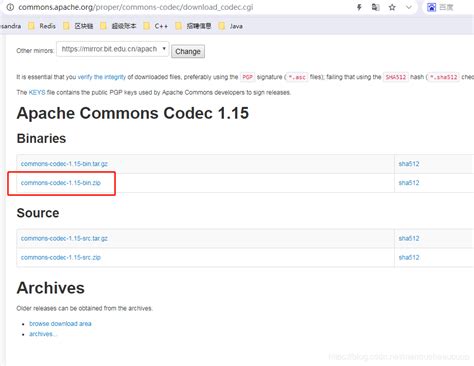Viewport: 474px width, 366px height.
Task: Open the mirror selection dropdown
Action: click(113, 49)
